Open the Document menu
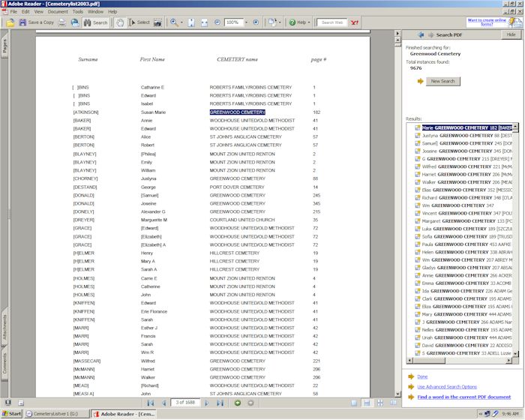This screenshot has width=525, height=420. point(58,11)
